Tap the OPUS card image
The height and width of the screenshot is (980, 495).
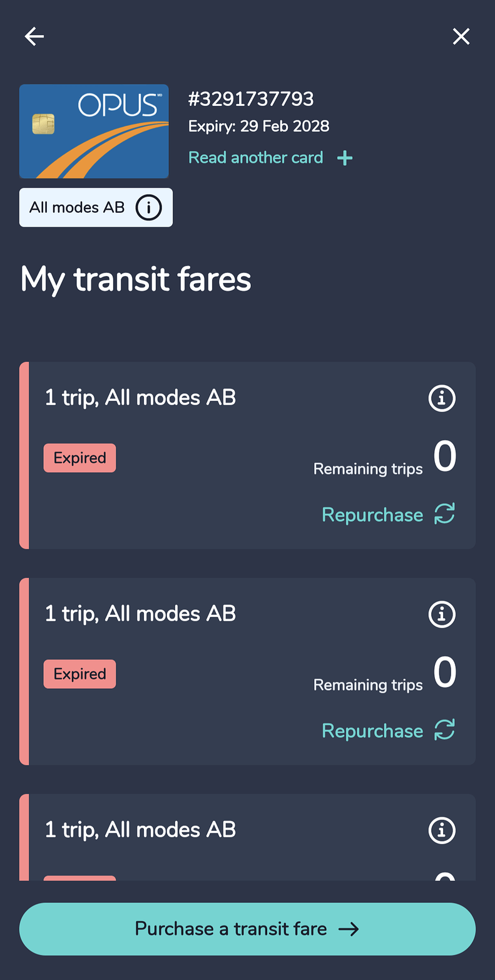click(94, 132)
